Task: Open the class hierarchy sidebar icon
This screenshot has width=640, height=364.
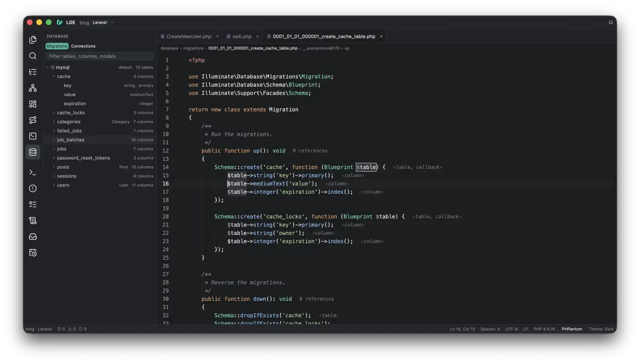Action: click(33, 88)
